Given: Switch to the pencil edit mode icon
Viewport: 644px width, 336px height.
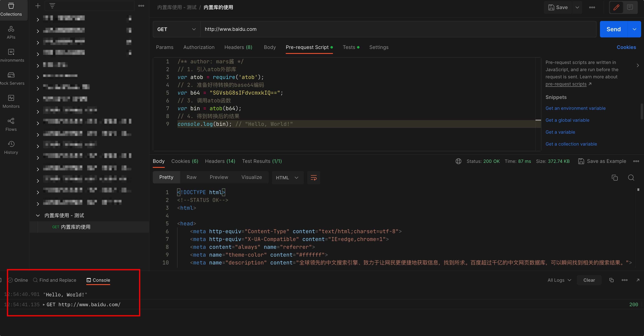Looking at the screenshot, I should (x=616, y=7).
